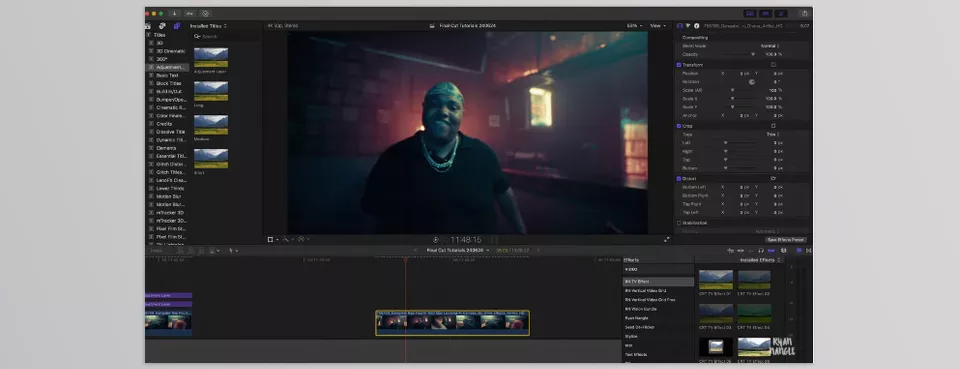Click the Share export icon
Image resolution: width=960 pixels, height=369 pixels.
coord(804,13)
